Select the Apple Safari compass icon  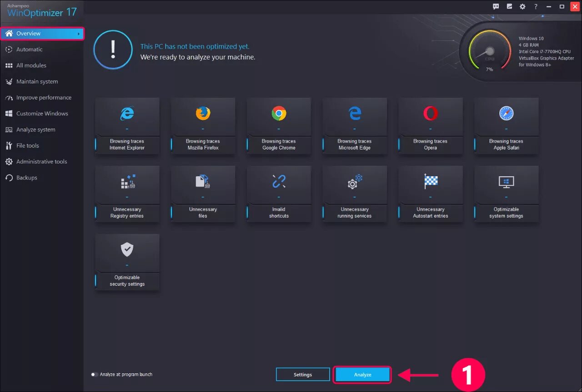506,113
